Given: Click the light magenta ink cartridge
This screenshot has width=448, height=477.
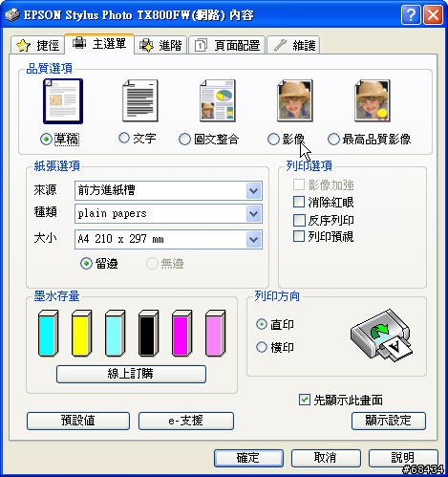Looking at the screenshot, I should click(x=215, y=333).
